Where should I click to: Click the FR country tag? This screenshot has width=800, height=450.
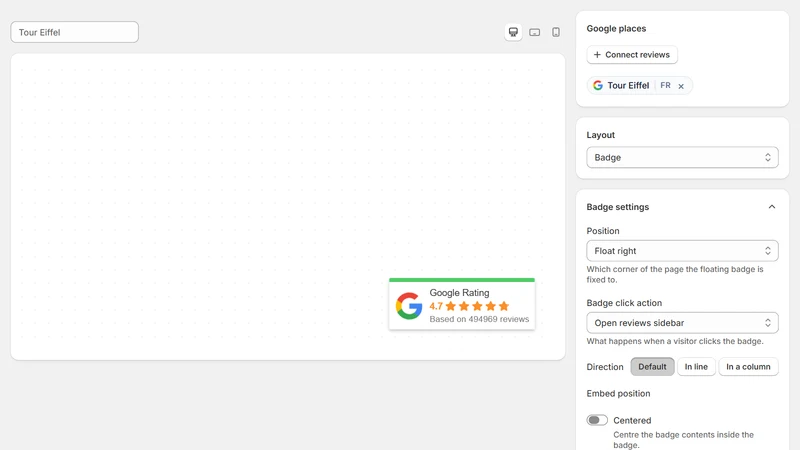665,85
